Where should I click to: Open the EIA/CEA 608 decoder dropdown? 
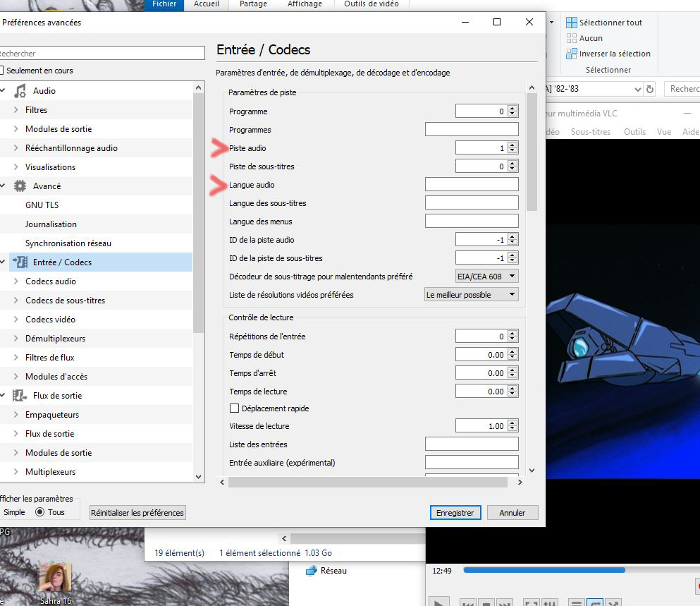click(x=486, y=276)
